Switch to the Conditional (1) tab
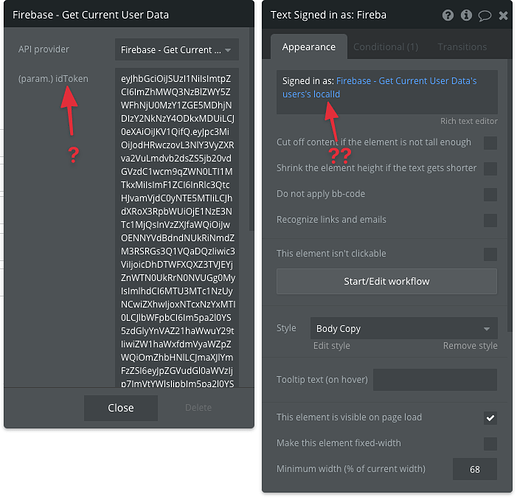This screenshot has height=500, width=516. (386, 47)
